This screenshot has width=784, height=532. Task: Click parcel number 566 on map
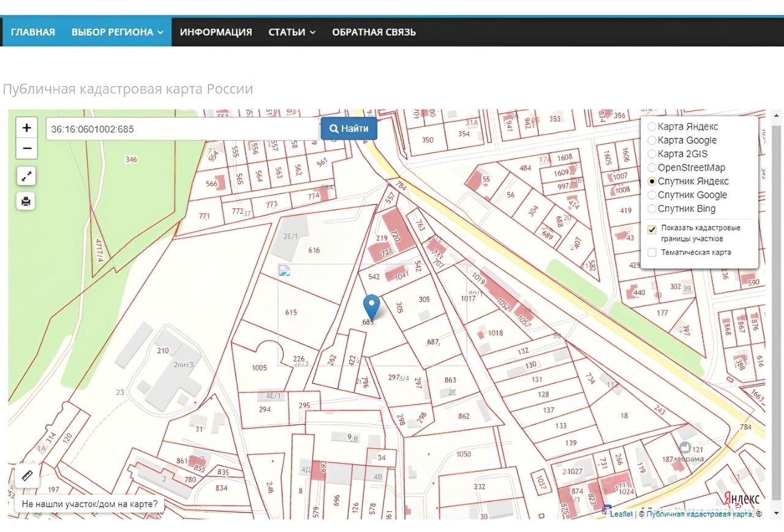coord(211,184)
